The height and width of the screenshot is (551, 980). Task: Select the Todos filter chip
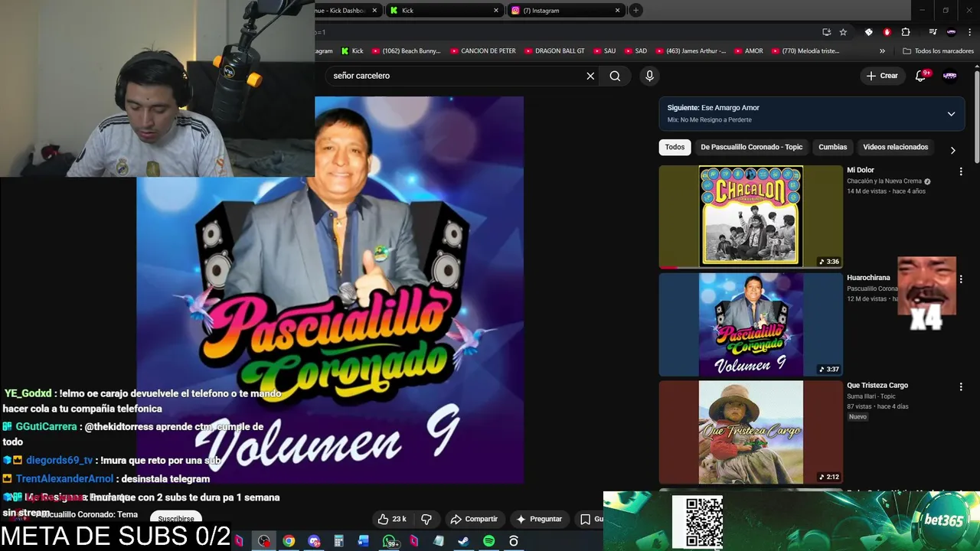click(x=675, y=147)
